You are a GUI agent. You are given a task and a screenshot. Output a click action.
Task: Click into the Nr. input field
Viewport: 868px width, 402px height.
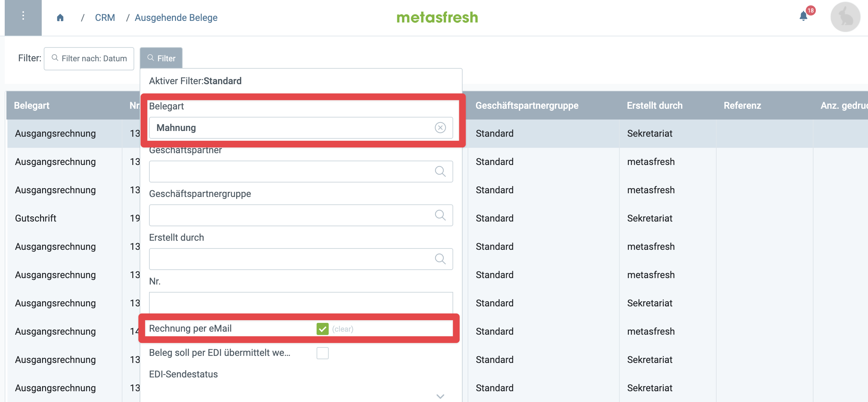pos(300,303)
